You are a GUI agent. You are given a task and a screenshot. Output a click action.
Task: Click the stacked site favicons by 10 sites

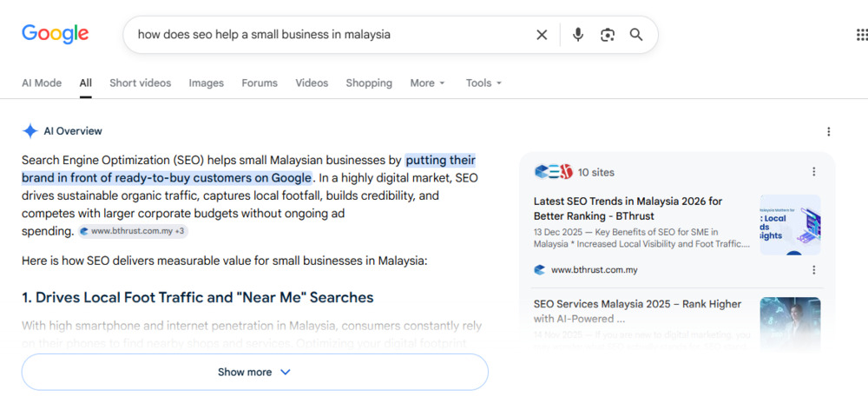(553, 172)
